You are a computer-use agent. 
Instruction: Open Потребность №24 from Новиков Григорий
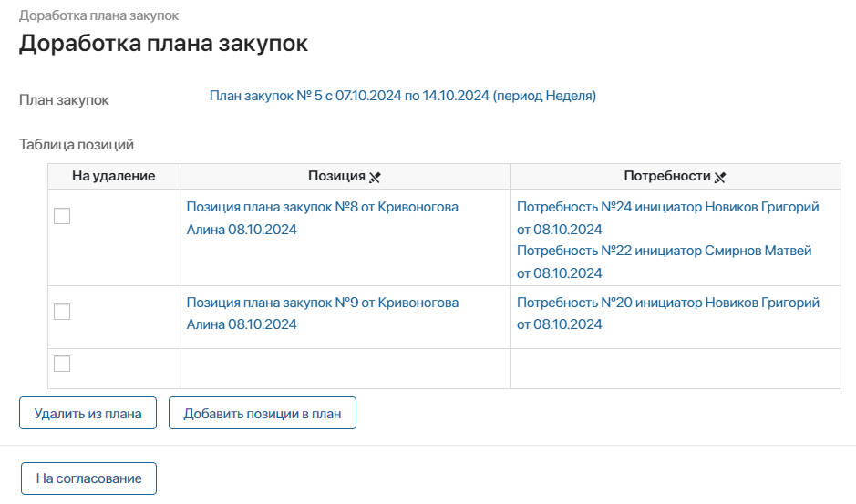pyautogui.click(x=667, y=219)
